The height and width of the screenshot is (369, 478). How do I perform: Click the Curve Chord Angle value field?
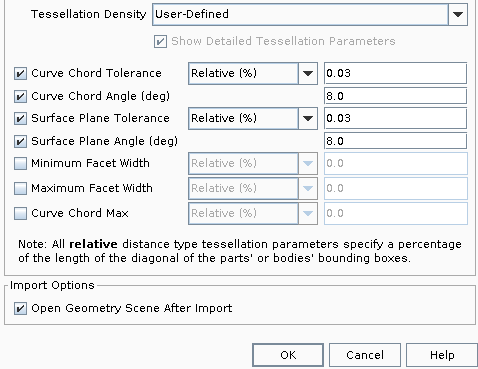395,96
